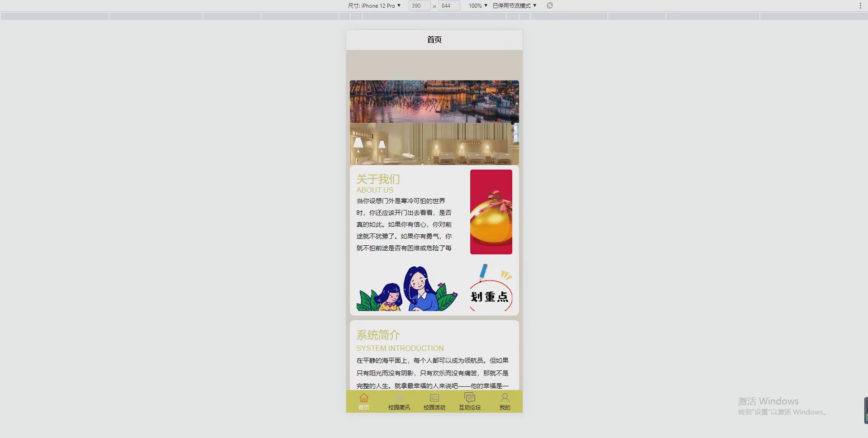Click the 系统简介 section heading

pyautogui.click(x=377, y=335)
